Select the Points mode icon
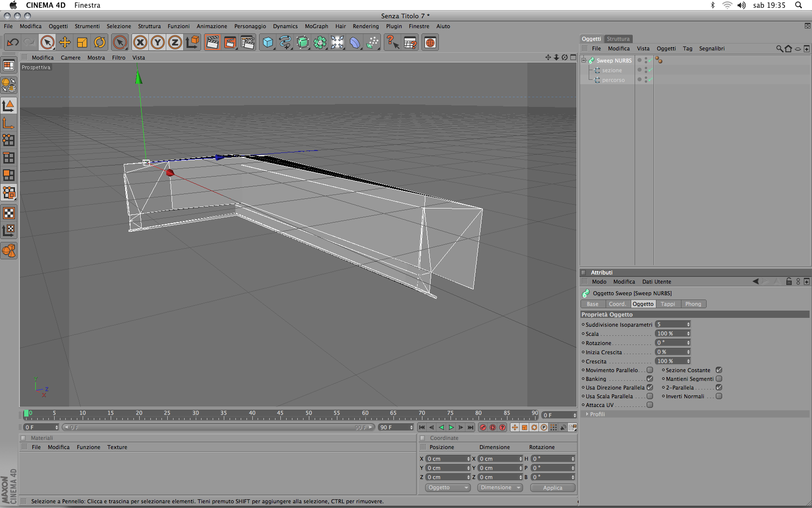812x508 pixels. [9, 140]
